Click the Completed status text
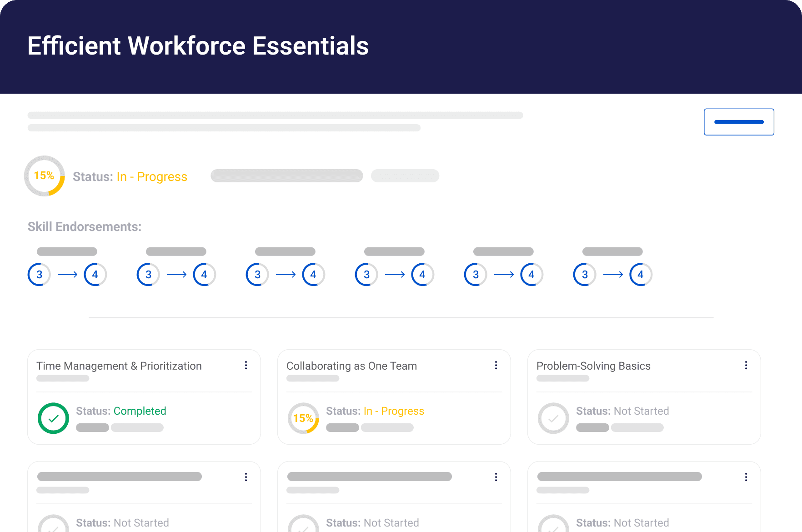Viewport: 802px width, 532px height. point(140,411)
